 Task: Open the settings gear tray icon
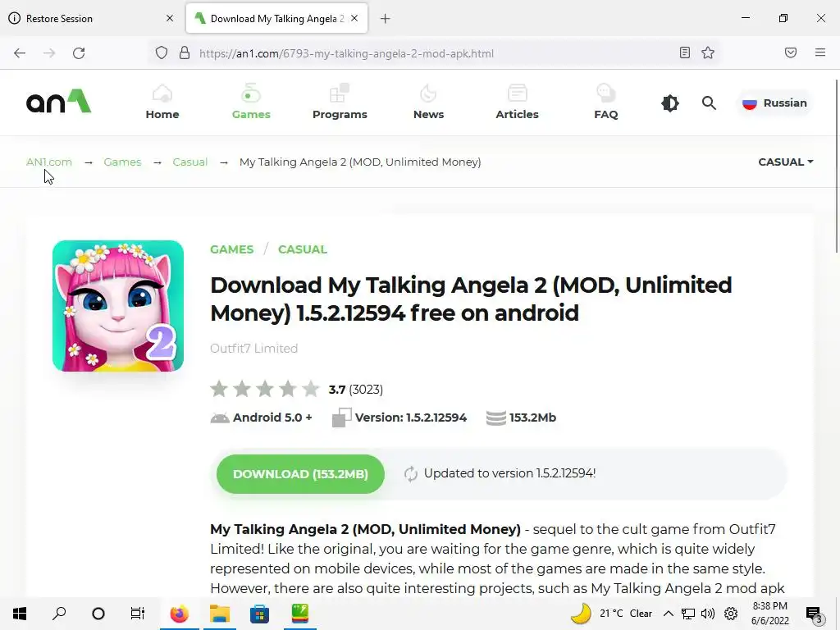tap(731, 614)
